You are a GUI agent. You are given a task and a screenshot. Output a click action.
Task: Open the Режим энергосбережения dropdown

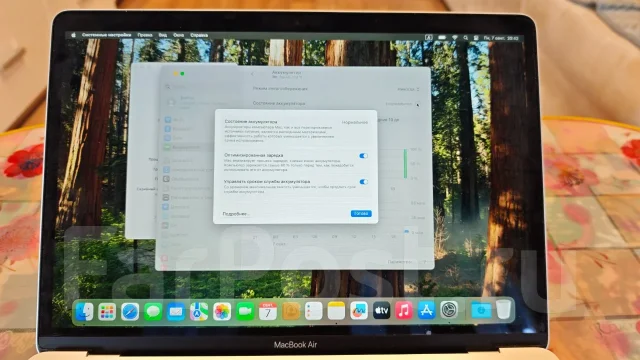(x=408, y=89)
